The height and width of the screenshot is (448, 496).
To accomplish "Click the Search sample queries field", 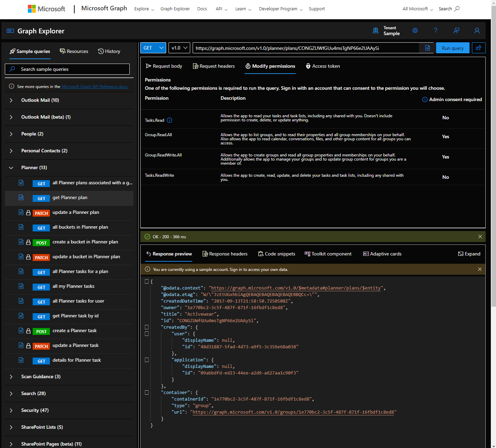I will 67,69.
